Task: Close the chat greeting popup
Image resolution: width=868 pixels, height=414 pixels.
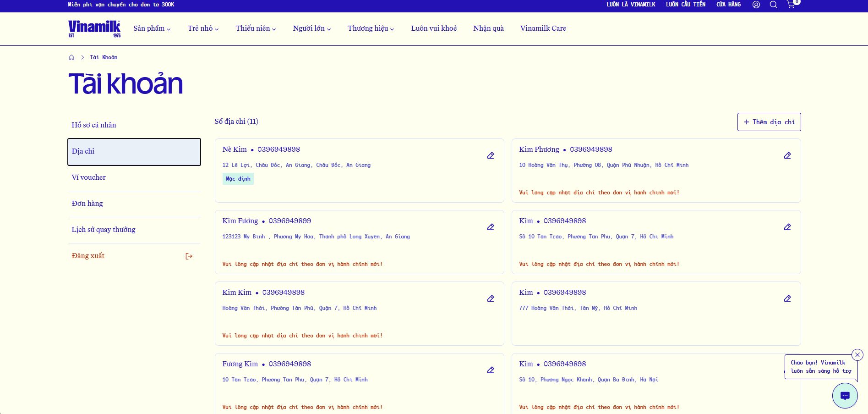Action: 857,355
